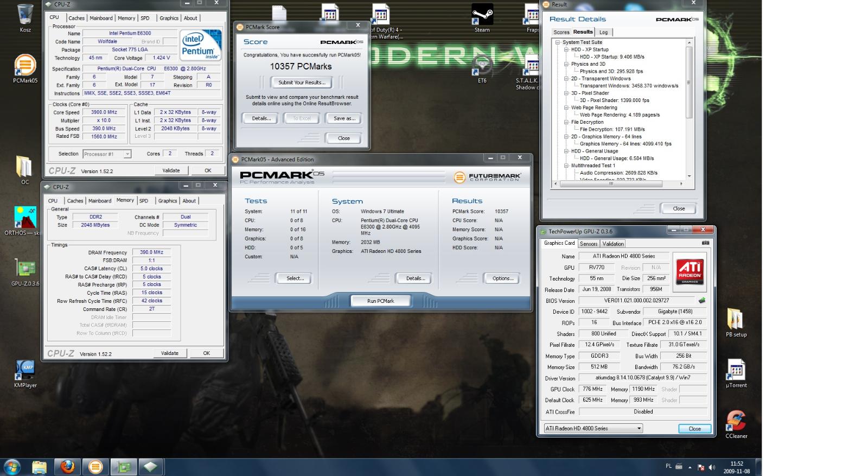Open the PB setup folder icon
Viewport: 868px width, 476px height.
736,322
